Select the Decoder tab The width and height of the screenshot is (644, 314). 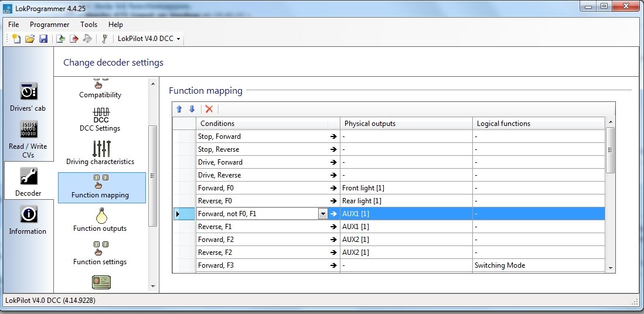coord(28,182)
